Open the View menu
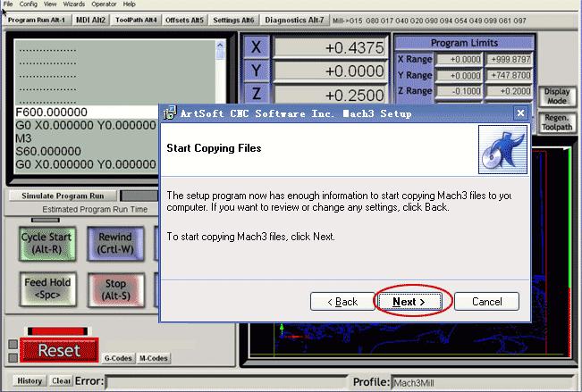 coord(50,4)
